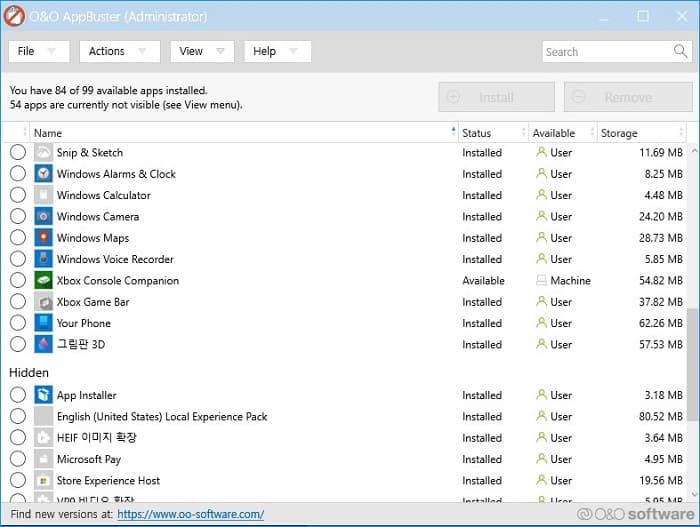
Task: Click user icon in App Installer row
Action: coord(541,395)
